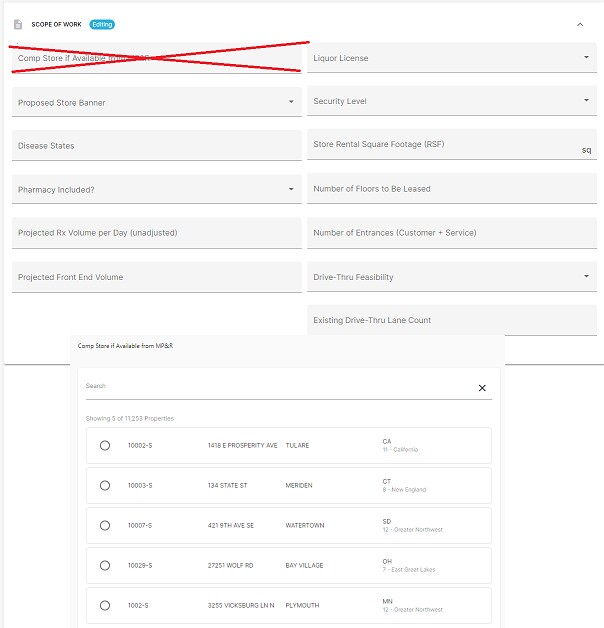The width and height of the screenshot is (604, 628).
Task: Open the Pharmacy Included dropdown
Action: [291, 189]
